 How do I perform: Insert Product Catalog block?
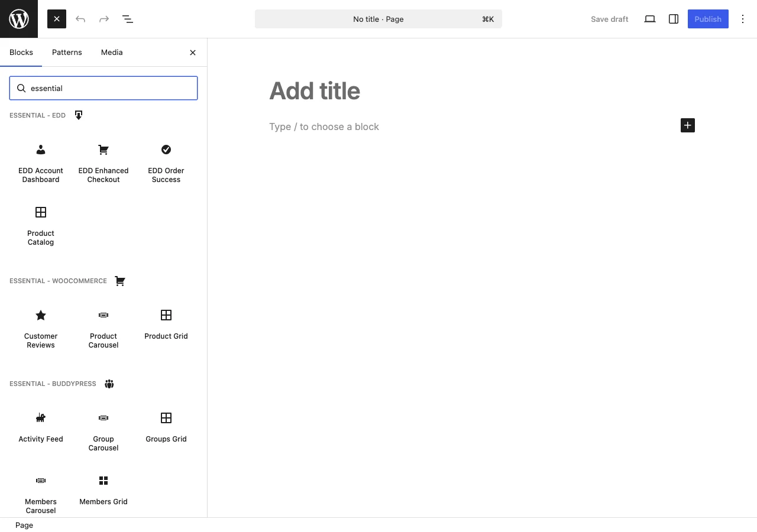coord(41,226)
